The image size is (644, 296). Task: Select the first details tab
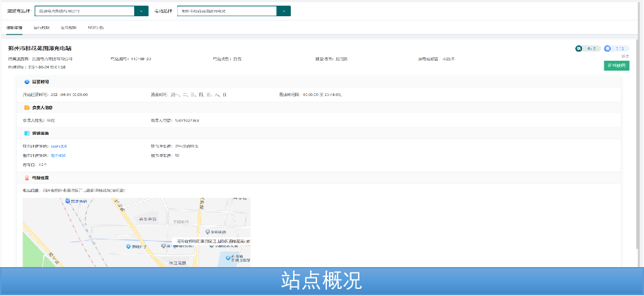[14, 28]
